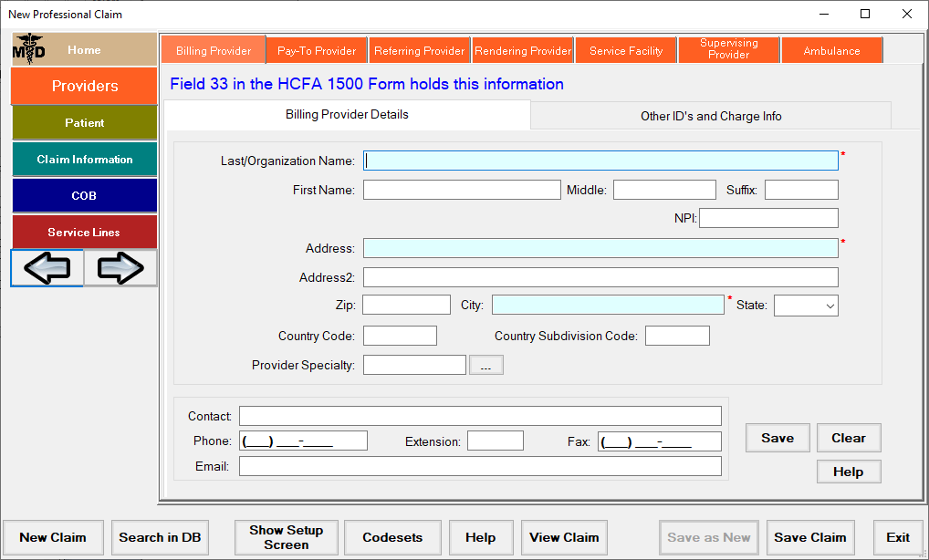Open the Providers section
Viewport: 929px width, 560px height.
(x=84, y=86)
